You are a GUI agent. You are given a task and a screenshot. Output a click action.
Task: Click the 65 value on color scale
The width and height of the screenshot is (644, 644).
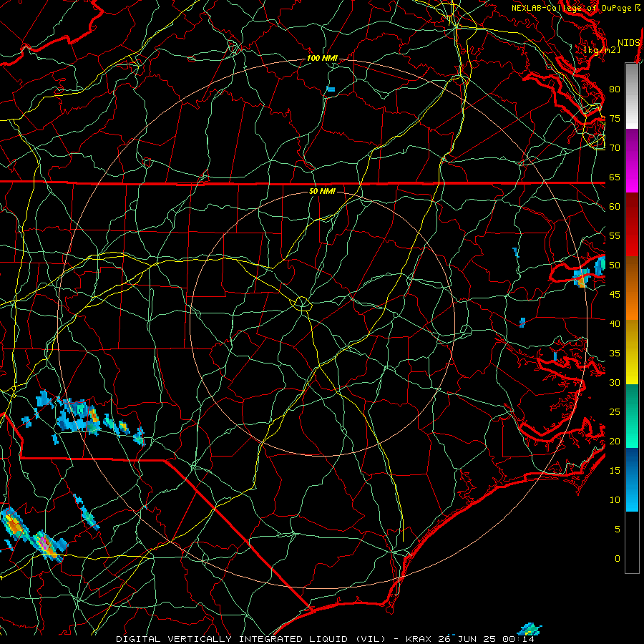pos(615,177)
